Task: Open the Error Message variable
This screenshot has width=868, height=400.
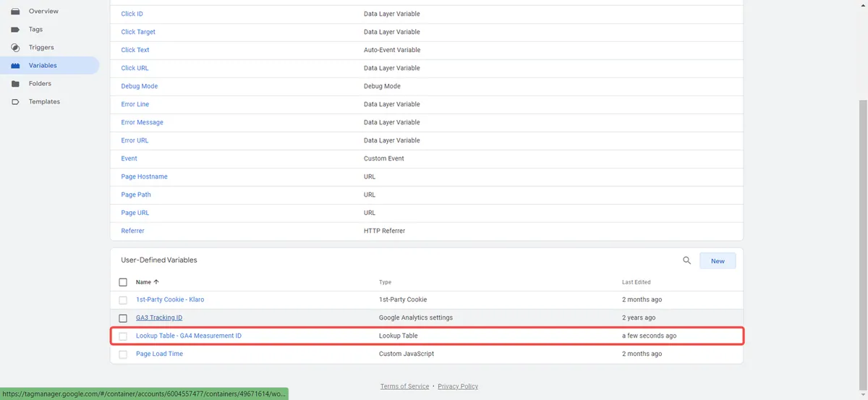Action: pos(142,122)
